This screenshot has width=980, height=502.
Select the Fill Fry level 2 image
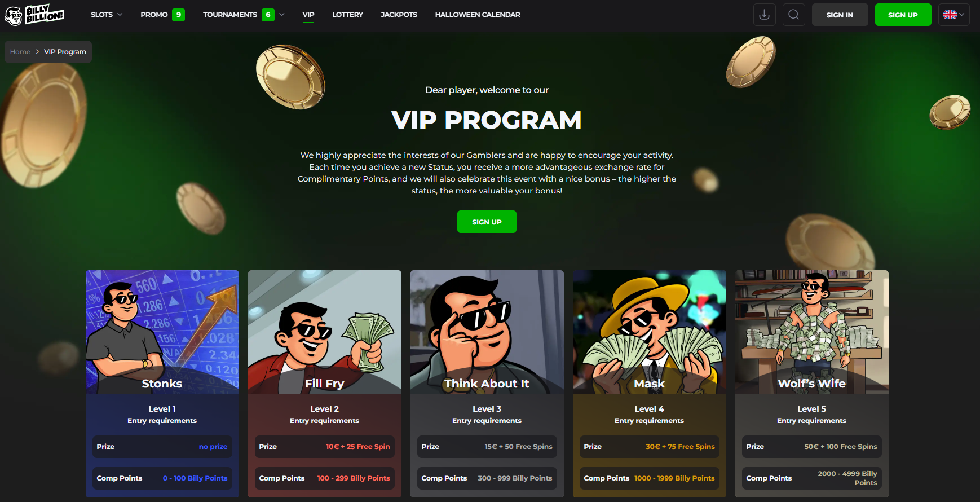click(325, 332)
